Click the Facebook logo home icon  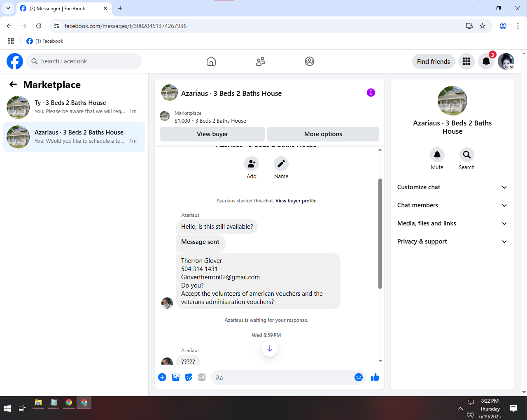15,61
